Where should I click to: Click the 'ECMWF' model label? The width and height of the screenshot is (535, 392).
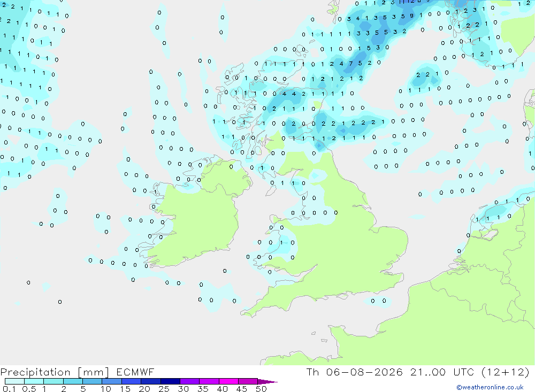(135, 372)
